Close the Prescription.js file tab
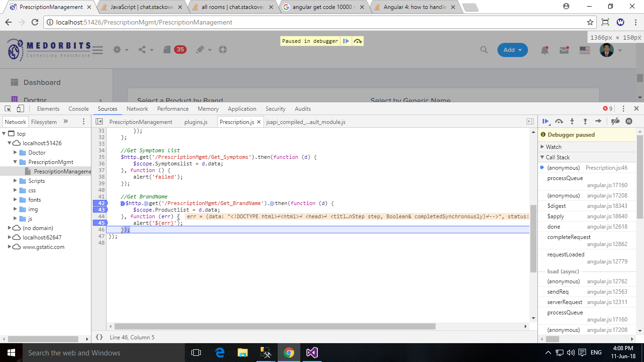Image resolution: width=644 pixels, height=362 pixels. click(259, 122)
